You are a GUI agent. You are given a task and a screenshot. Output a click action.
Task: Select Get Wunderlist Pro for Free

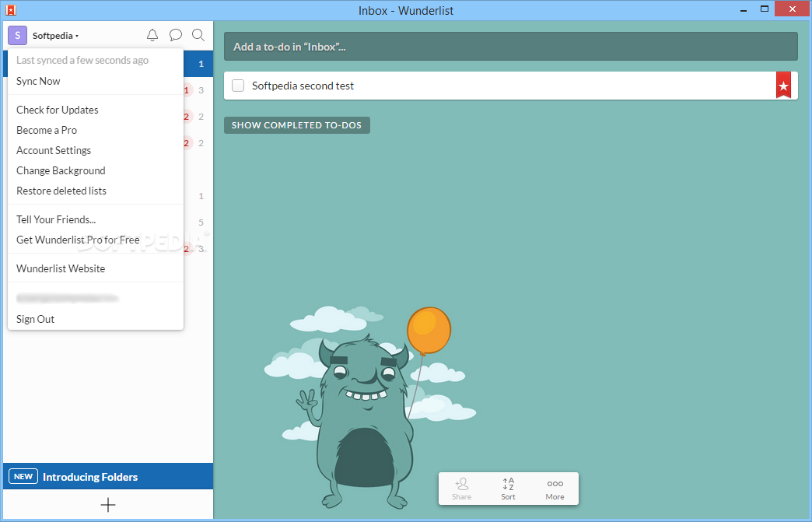click(x=79, y=240)
